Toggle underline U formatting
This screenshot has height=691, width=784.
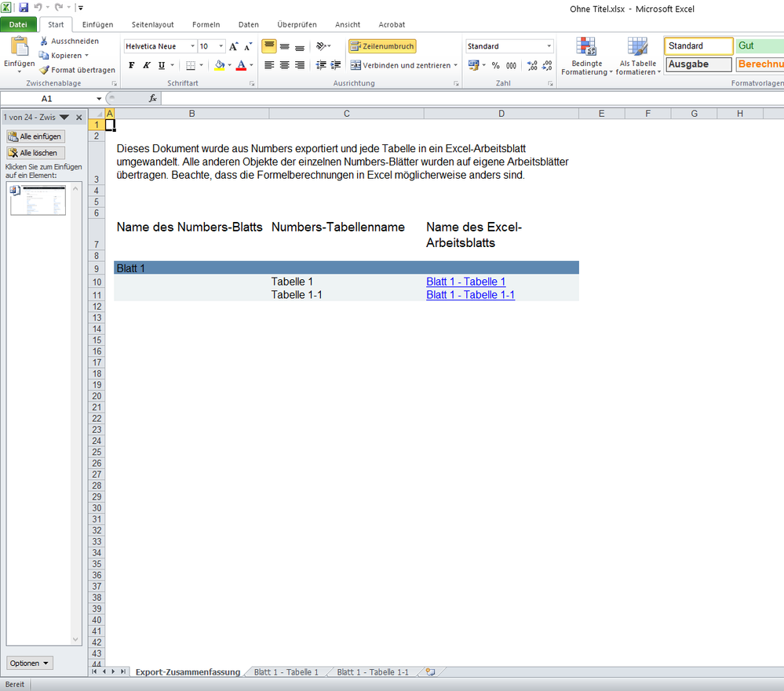pos(162,65)
